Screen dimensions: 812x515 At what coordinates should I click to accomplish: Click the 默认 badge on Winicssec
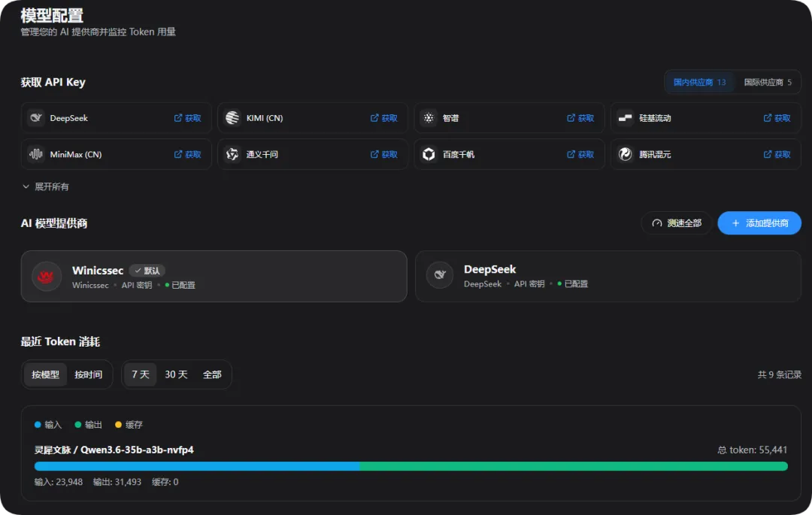[147, 271]
